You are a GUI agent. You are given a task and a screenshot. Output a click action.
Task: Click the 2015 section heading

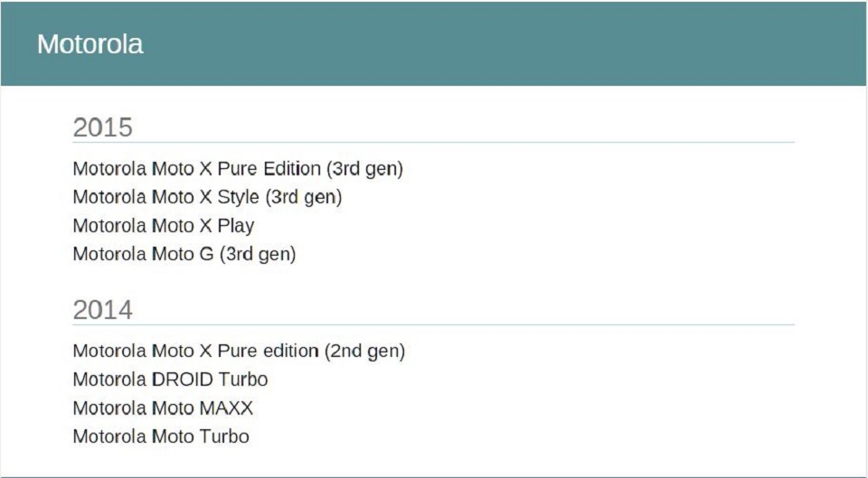103,127
